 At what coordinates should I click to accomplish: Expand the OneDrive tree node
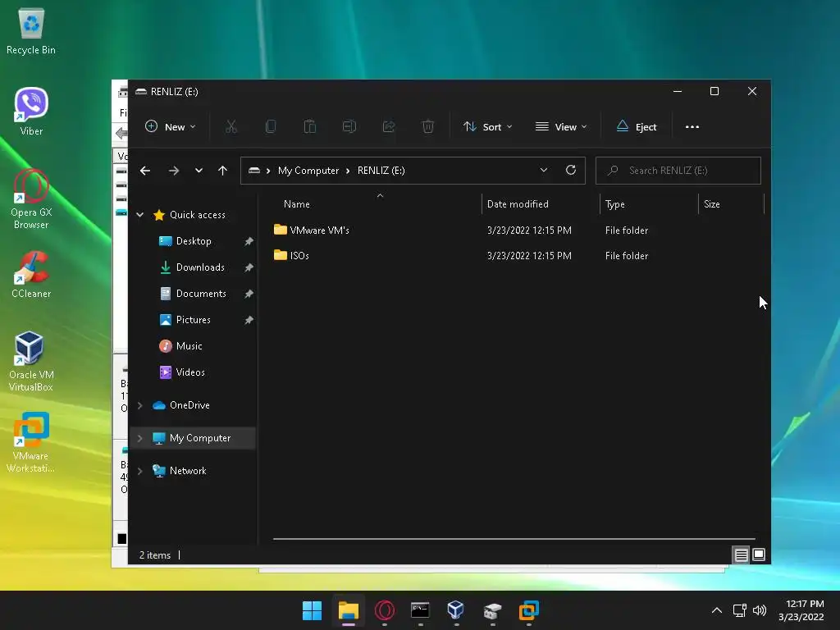click(x=139, y=405)
